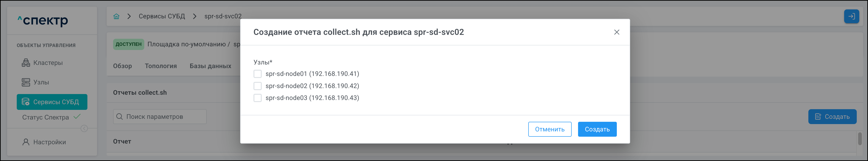
Task: Select the spr-sd-node03 checkbox
Action: [x=257, y=98]
